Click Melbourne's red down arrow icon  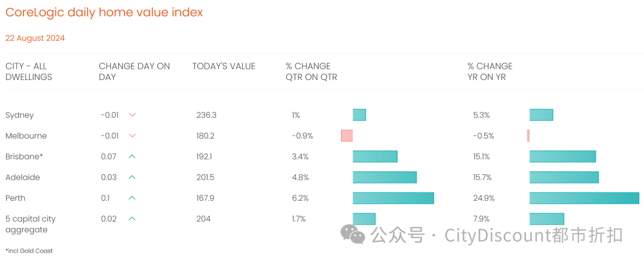tap(132, 136)
